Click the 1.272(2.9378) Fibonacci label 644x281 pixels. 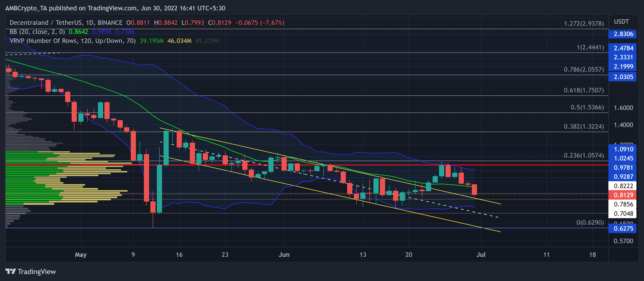tap(584, 24)
